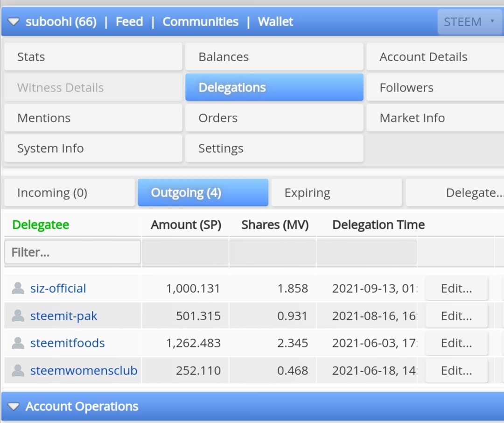Click the Delegatee filter input field
The width and height of the screenshot is (504, 423).
coord(73,252)
